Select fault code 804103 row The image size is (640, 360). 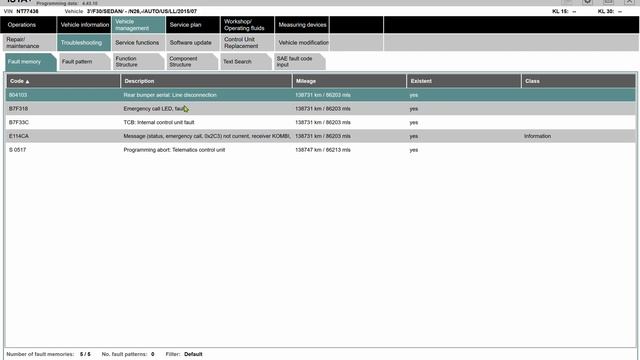[x=320, y=95]
